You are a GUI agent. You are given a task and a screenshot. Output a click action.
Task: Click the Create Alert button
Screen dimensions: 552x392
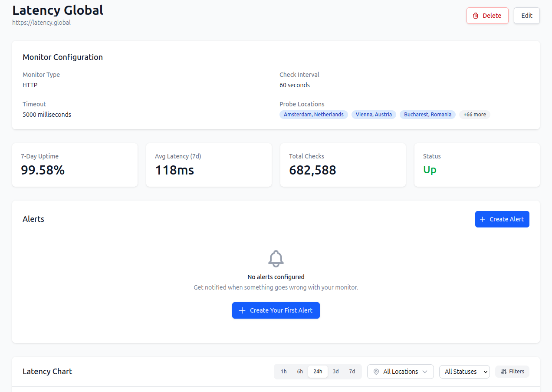502,219
